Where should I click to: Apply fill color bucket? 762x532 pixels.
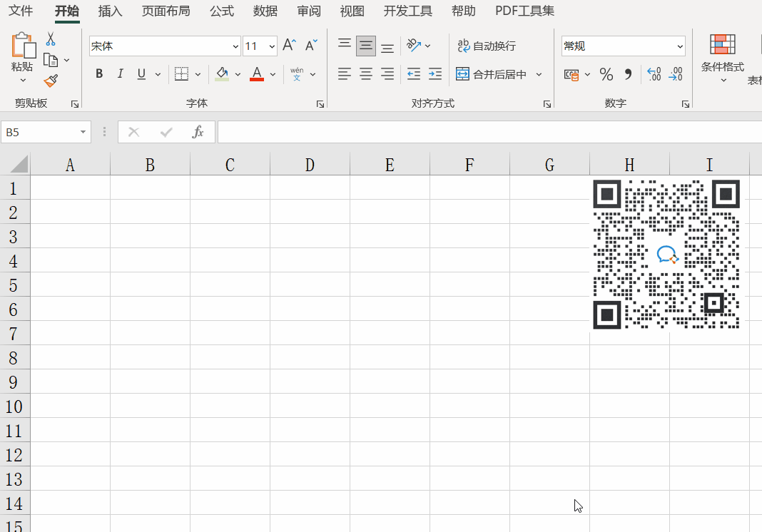(222, 74)
